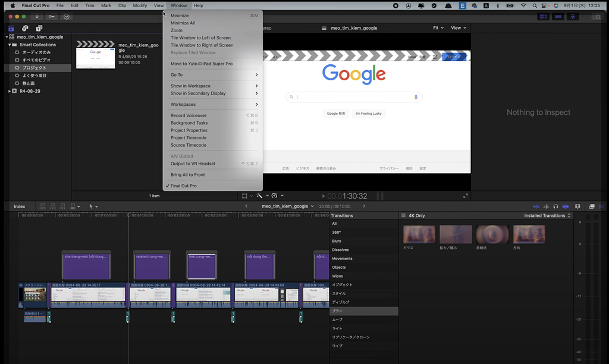The width and height of the screenshot is (609, 364).
Task: Toggle the Snapping magnet-style icon
Action: [565, 206]
